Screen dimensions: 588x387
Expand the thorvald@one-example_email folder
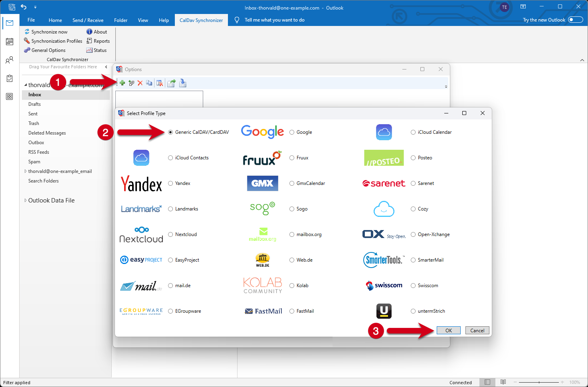click(x=26, y=171)
